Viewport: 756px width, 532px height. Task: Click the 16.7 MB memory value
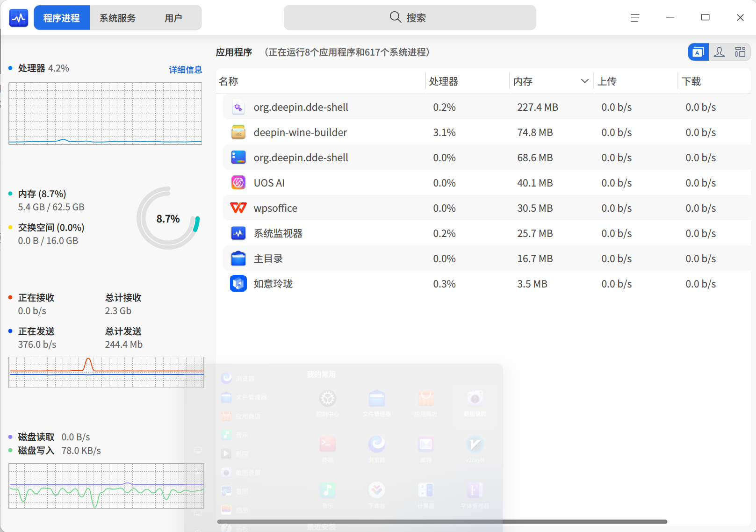pos(535,259)
